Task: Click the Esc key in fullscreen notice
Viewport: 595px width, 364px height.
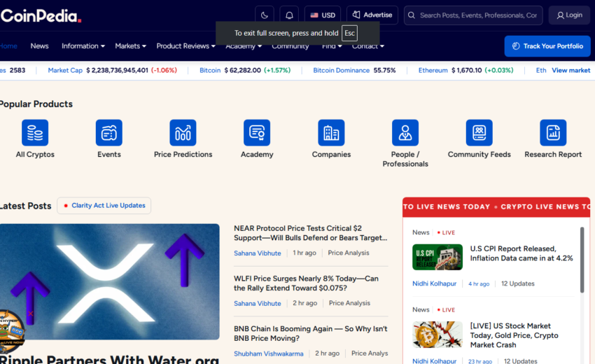Action: click(x=349, y=33)
